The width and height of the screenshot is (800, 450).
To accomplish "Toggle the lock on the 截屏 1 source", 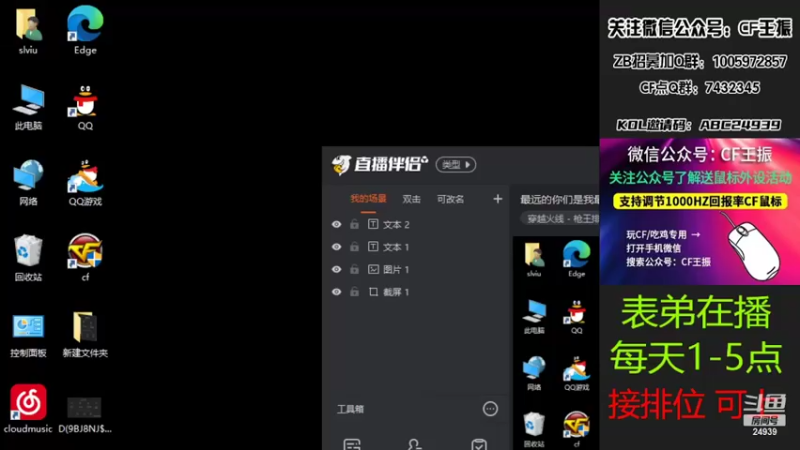I will click(x=354, y=291).
